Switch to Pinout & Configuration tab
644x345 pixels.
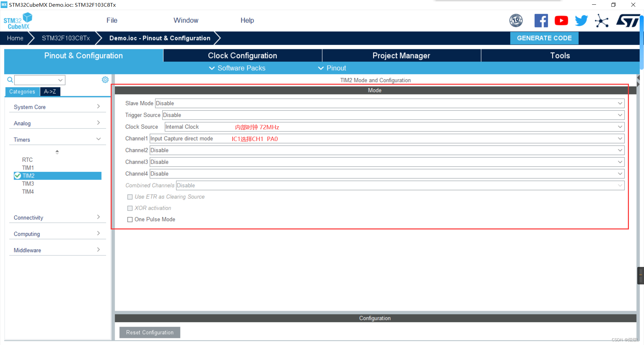point(84,56)
